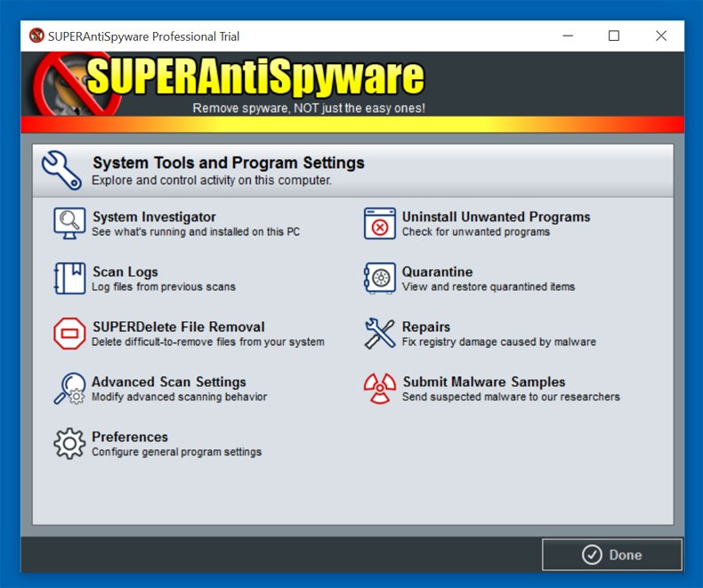Click 'Configure general program settings' text
The image size is (703, 588).
(177, 452)
